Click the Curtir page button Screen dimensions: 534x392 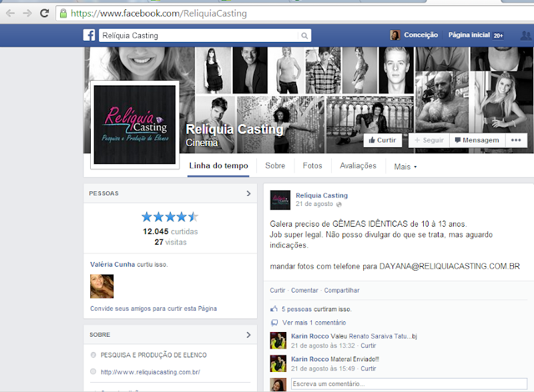pyautogui.click(x=382, y=140)
